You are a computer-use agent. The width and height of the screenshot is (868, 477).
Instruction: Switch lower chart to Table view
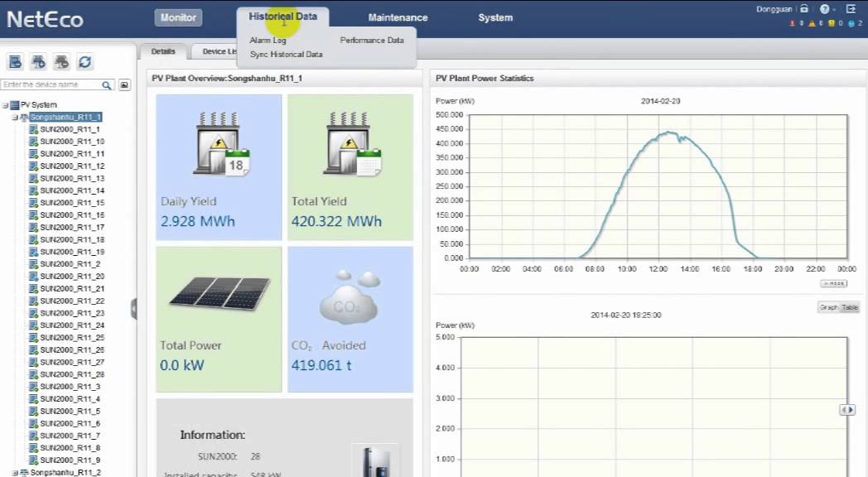pyautogui.click(x=850, y=308)
